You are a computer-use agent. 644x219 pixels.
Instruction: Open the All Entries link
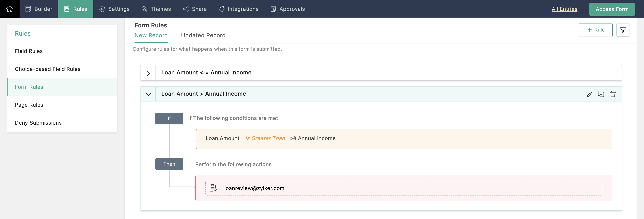564,9
